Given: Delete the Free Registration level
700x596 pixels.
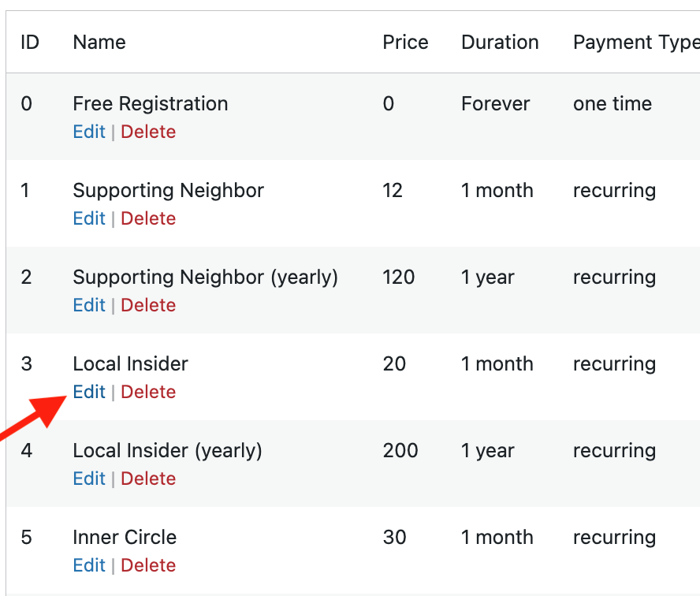Looking at the screenshot, I should (x=148, y=132).
